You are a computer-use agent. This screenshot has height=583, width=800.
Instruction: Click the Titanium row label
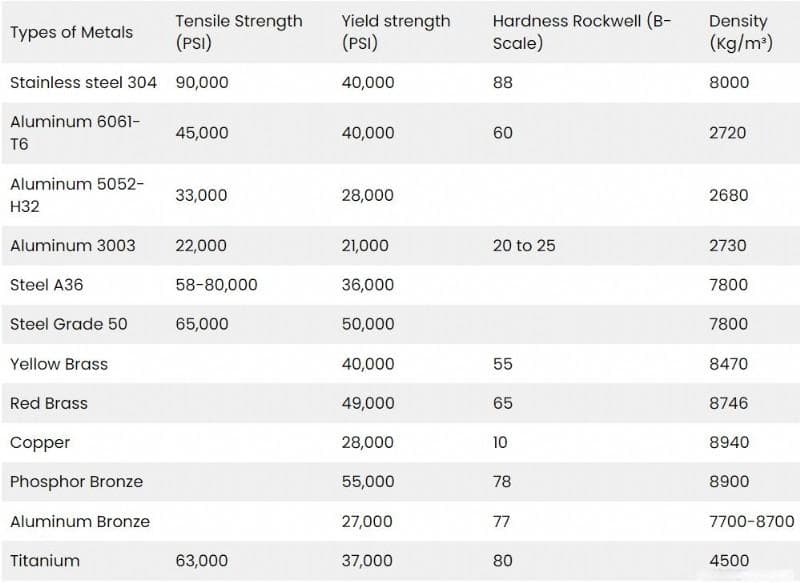45,561
